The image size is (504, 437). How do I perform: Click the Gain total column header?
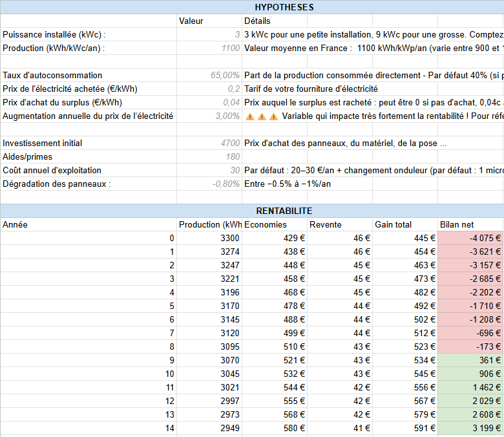(404, 224)
